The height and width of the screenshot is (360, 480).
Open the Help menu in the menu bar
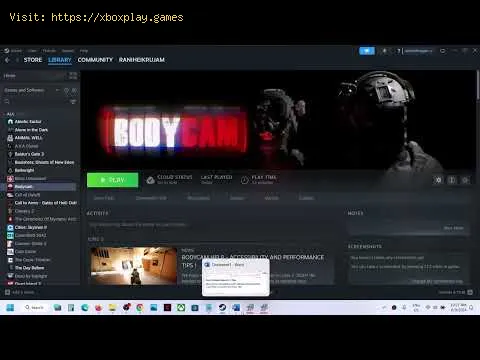[84, 51]
